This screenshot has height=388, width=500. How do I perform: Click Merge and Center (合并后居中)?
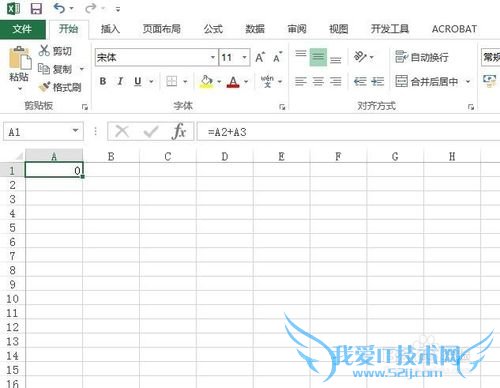point(427,81)
